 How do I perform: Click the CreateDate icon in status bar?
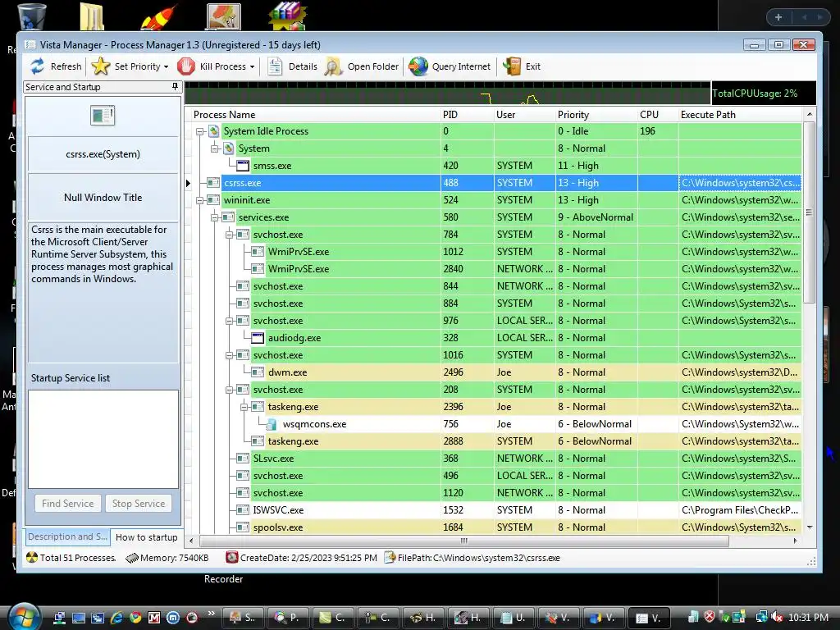pyautogui.click(x=231, y=558)
